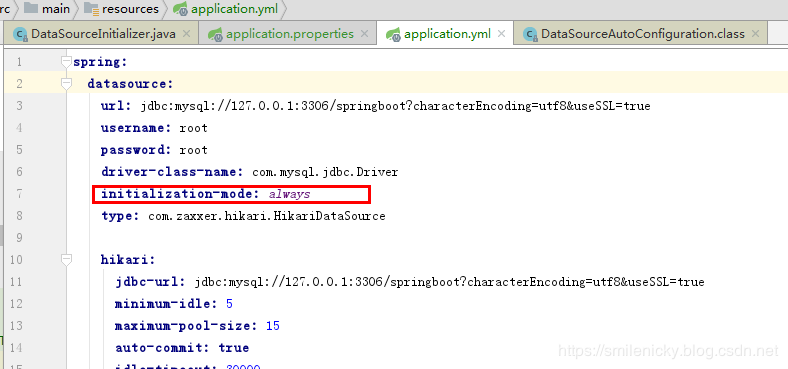Click the 'auto-commit:' key

tap(163, 348)
